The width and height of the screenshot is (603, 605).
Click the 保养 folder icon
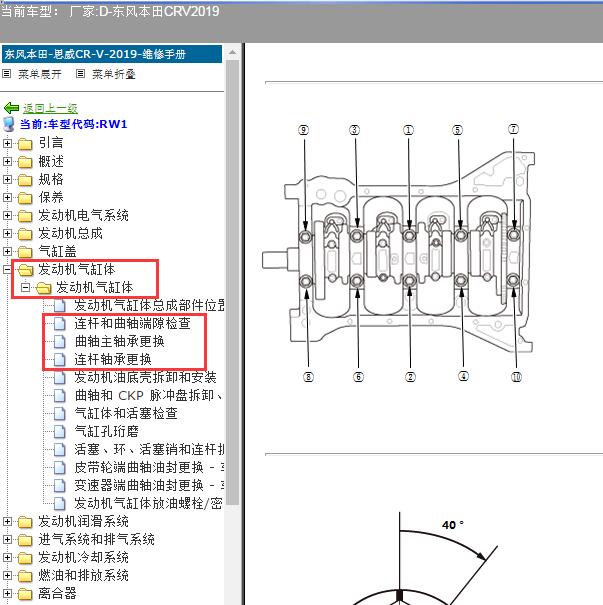pos(25,198)
